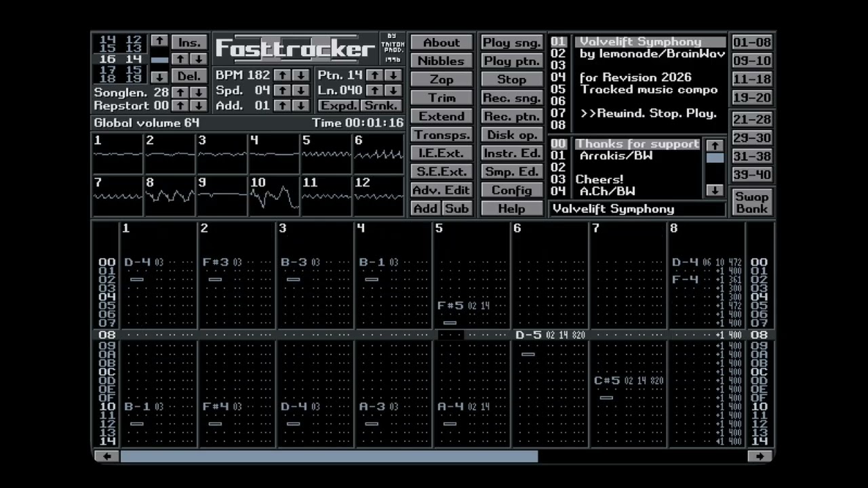Click the down arrow between Ins. and Del.
The height and width of the screenshot is (488, 868).
coord(198,59)
